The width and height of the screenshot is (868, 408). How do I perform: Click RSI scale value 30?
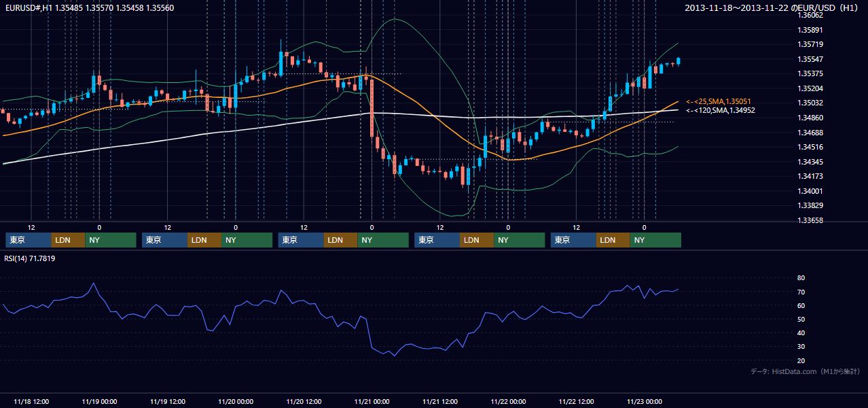[801, 347]
